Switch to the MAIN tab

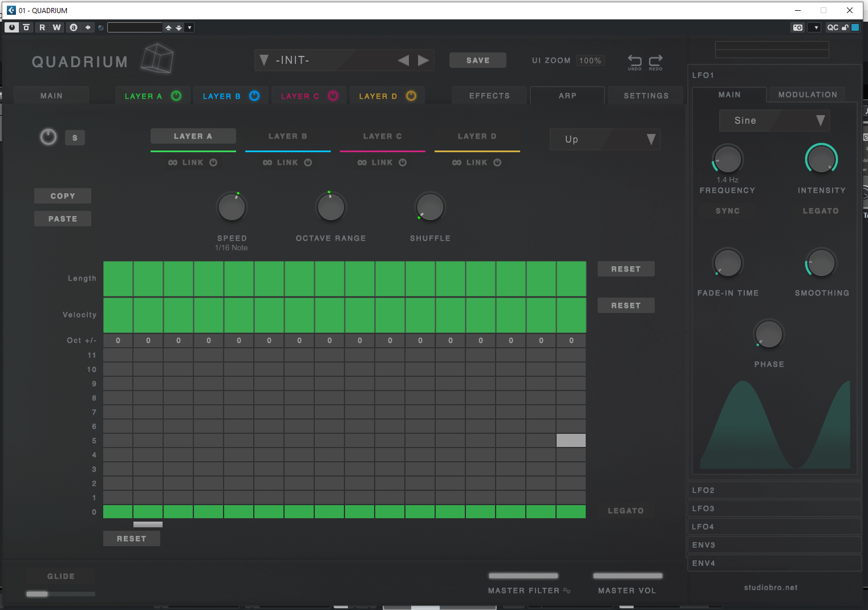click(x=51, y=96)
